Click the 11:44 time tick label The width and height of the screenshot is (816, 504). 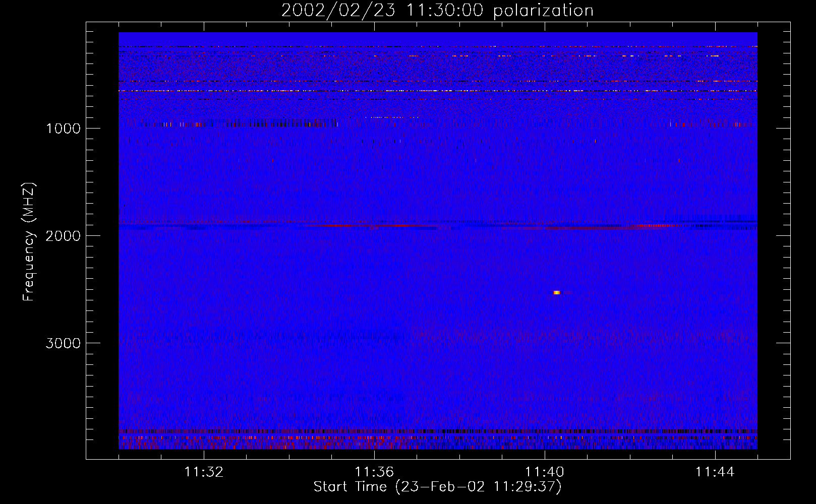715,472
